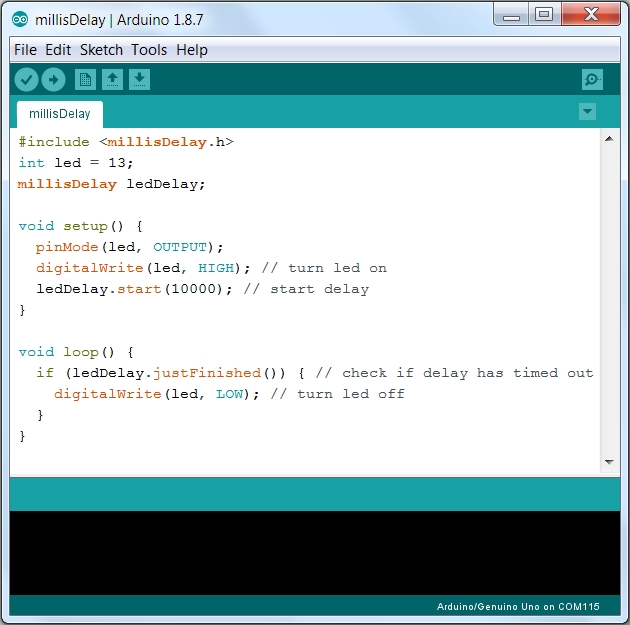Open the Sketch menu
Image resolution: width=630 pixels, height=625 pixels.
(101, 50)
